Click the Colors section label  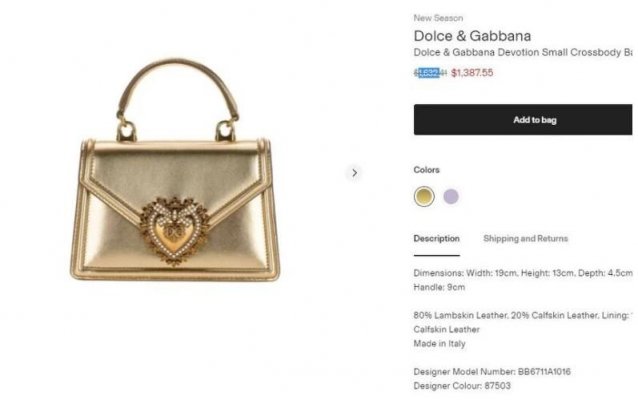click(426, 170)
